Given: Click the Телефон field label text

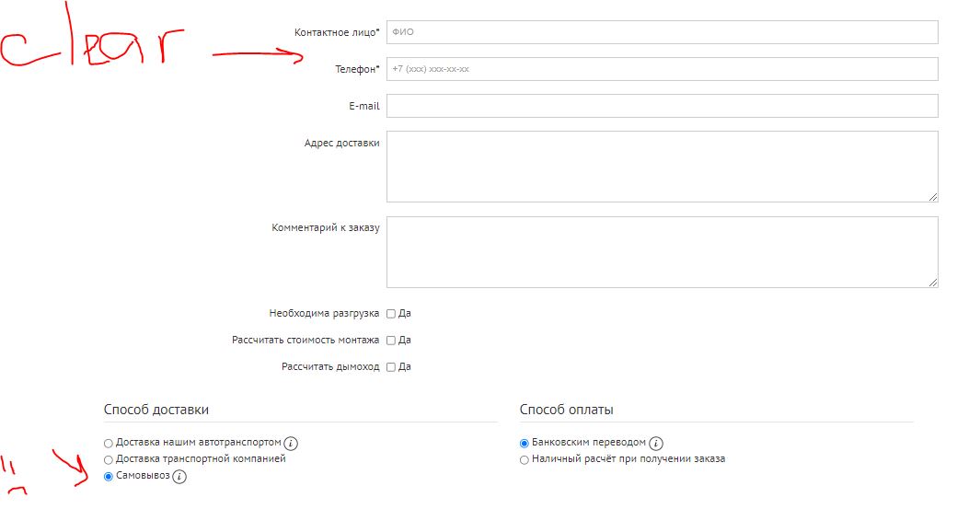Looking at the screenshot, I should 357,69.
